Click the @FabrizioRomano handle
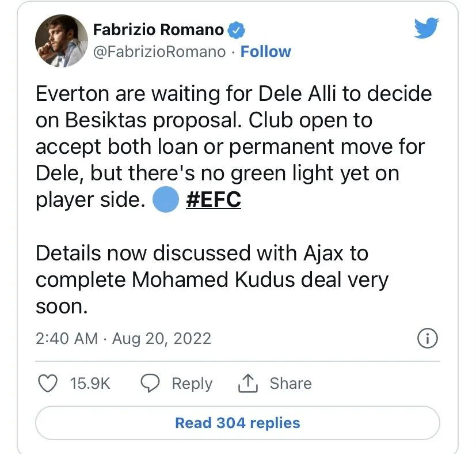This screenshot has height=454, width=476. (159, 52)
